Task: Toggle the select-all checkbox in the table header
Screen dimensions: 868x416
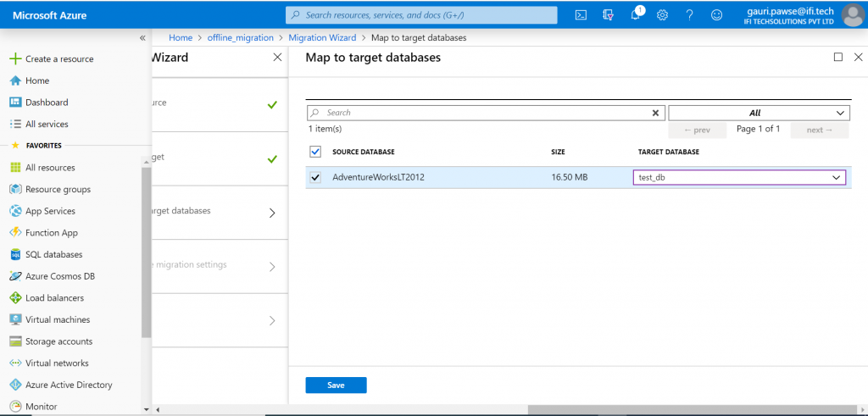Action: click(x=315, y=152)
